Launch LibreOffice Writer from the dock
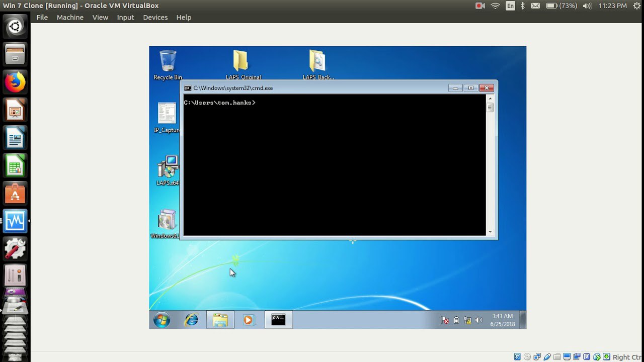 click(x=15, y=137)
